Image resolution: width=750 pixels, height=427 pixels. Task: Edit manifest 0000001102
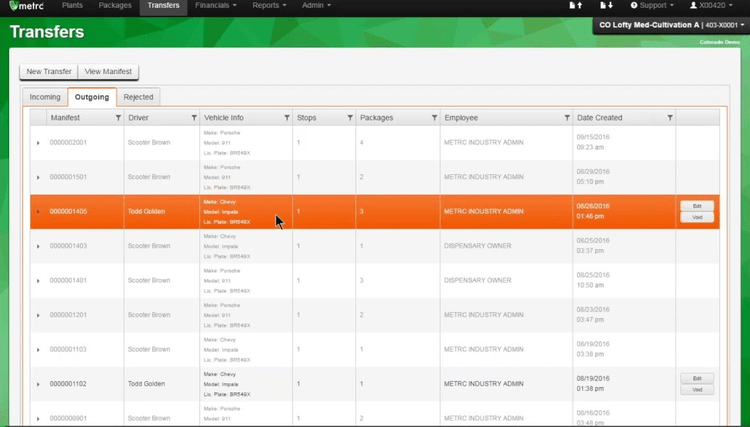[697, 378]
